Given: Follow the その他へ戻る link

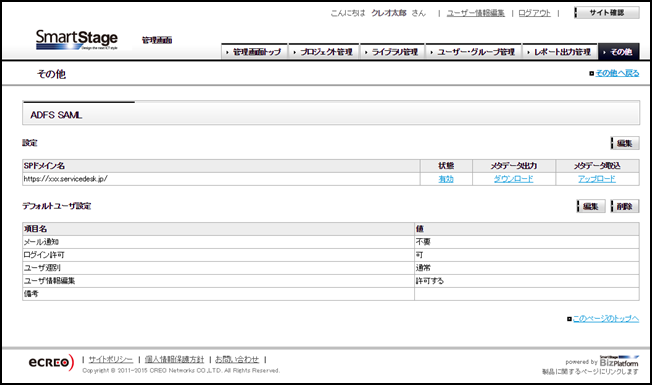Looking at the screenshot, I should coord(617,74).
